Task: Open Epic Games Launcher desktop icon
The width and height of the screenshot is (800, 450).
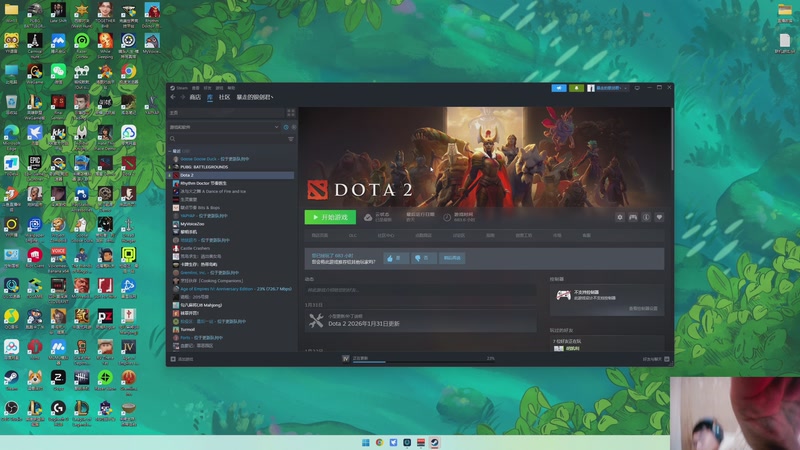Action: point(35,168)
